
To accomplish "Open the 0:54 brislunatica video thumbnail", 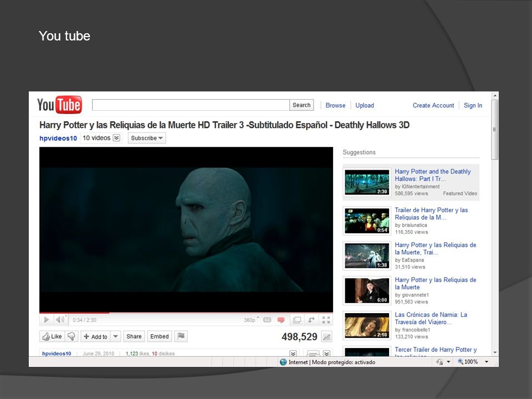I will (367, 221).
